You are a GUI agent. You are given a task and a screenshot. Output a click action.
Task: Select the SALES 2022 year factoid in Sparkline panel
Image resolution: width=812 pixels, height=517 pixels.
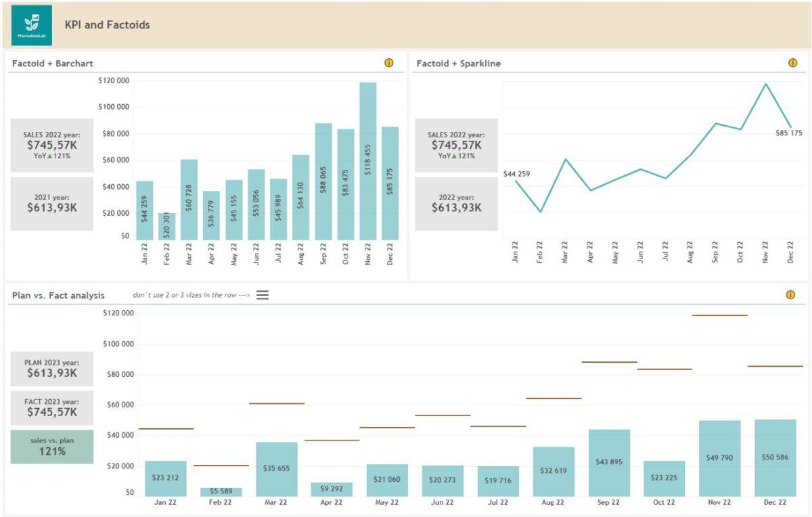(x=456, y=145)
